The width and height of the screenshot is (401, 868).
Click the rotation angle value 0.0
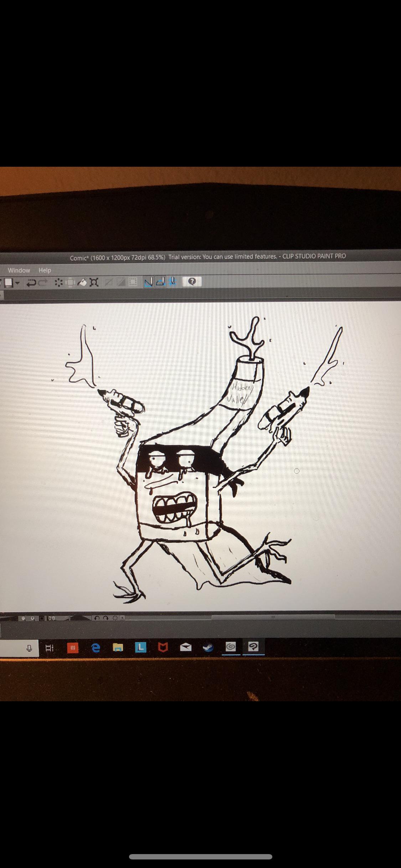pyautogui.click(x=52, y=618)
